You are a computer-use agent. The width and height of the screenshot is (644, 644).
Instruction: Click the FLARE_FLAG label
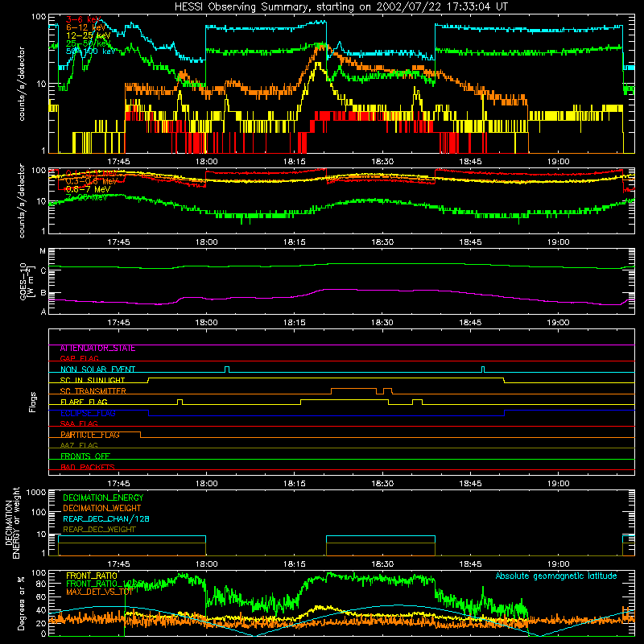tap(84, 402)
